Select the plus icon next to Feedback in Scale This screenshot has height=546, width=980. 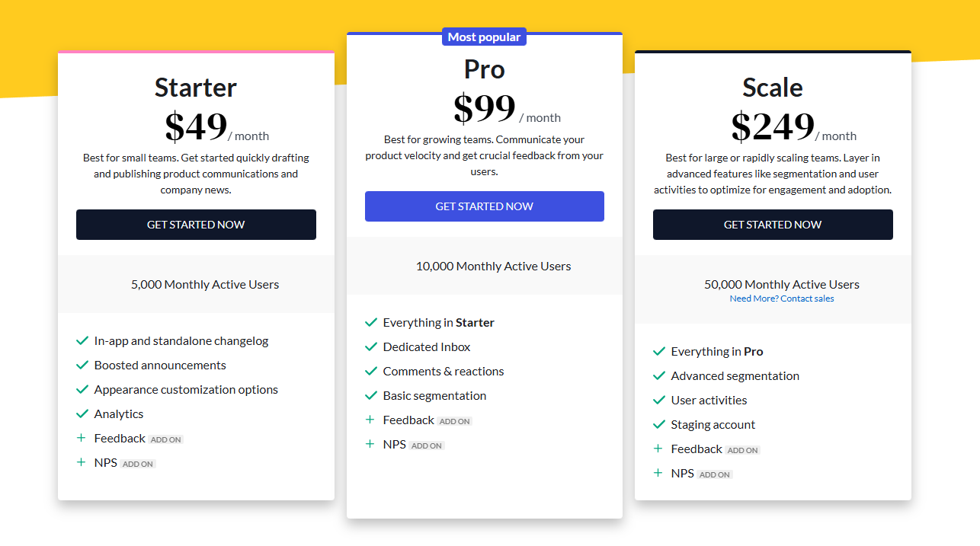coord(659,449)
